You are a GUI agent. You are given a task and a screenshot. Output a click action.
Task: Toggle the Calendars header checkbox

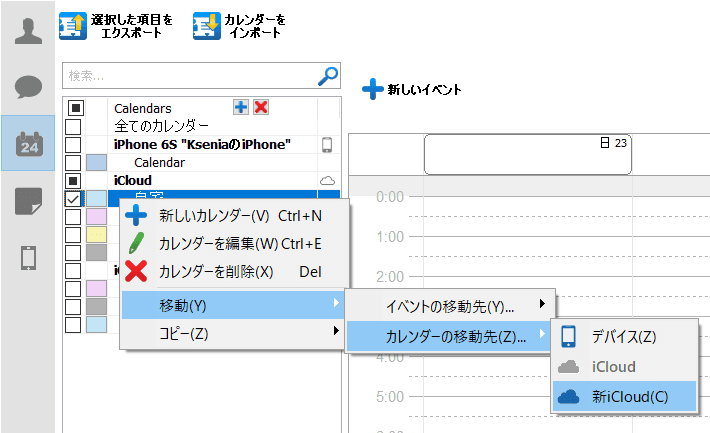[x=73, y=108]
